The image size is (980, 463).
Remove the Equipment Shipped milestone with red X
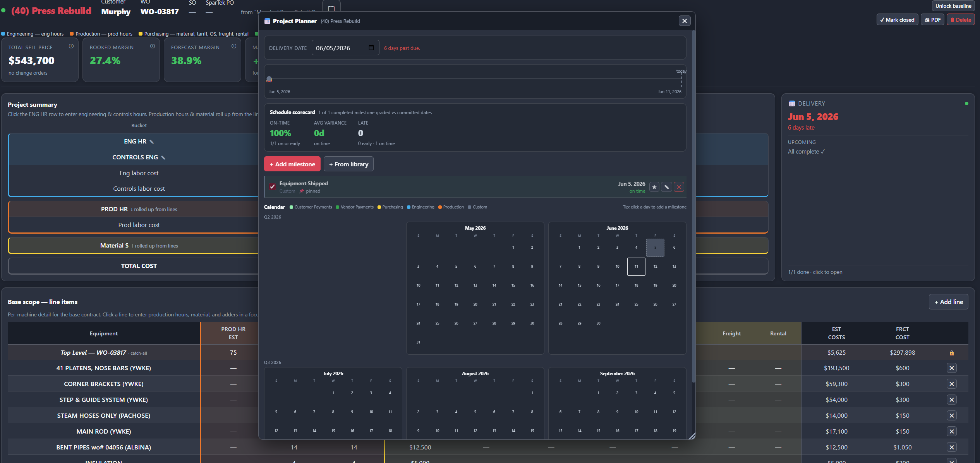(x=679, y=187)
